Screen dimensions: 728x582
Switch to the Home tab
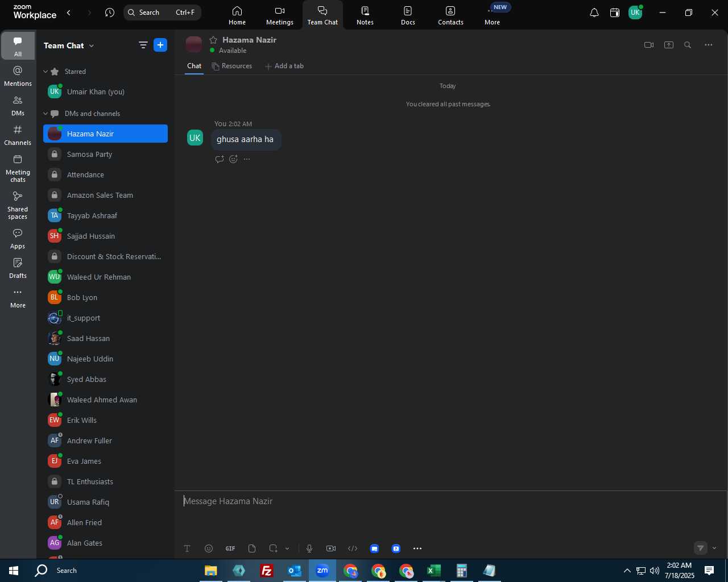coord(237,15)
